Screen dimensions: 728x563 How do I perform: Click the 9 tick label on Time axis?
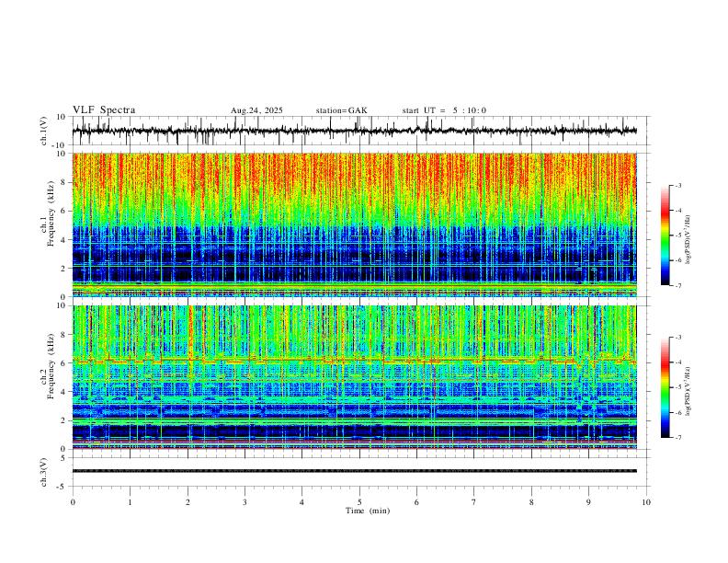click(x=588, y=502)
